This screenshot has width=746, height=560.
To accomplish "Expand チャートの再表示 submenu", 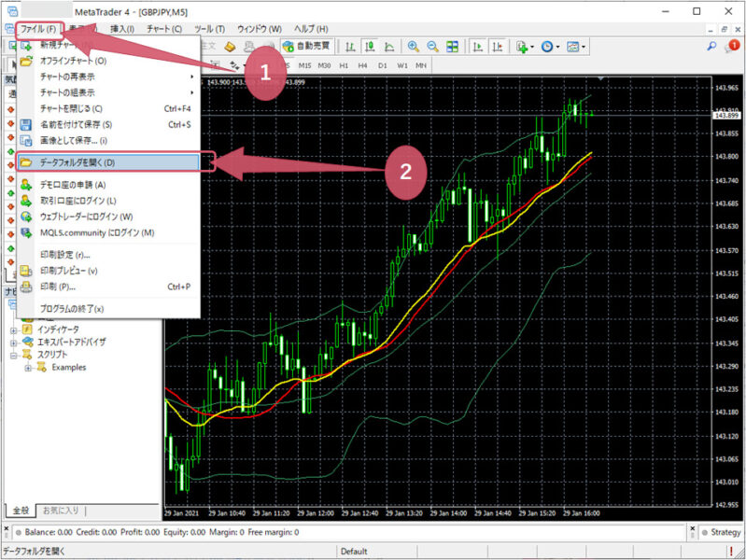I will coord(108,77).
